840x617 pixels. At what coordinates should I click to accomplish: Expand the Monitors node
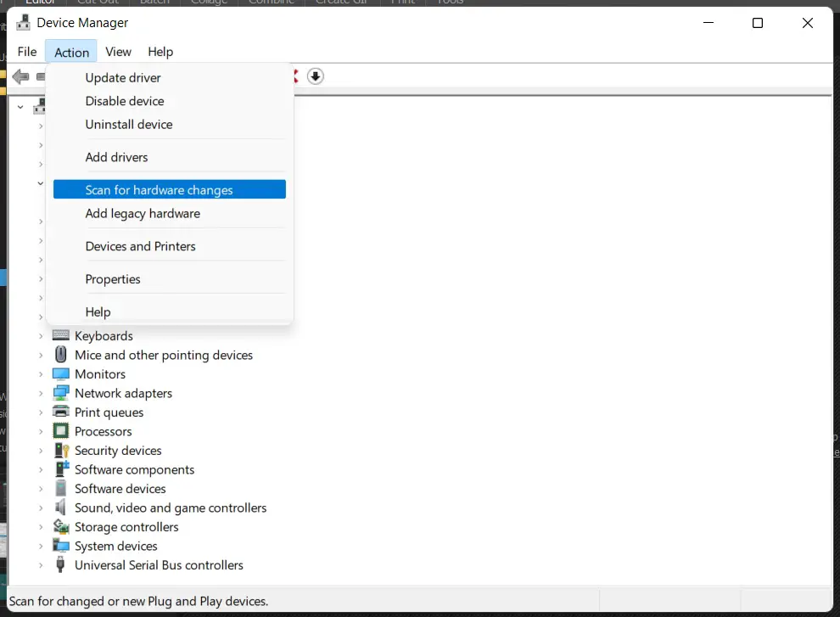(x=41, y=374)
